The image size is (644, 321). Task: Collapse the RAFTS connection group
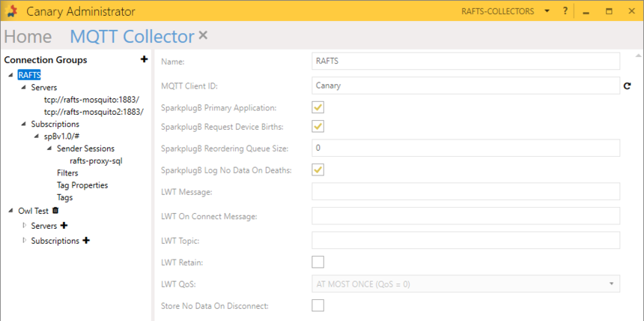[x=10, y=75]
